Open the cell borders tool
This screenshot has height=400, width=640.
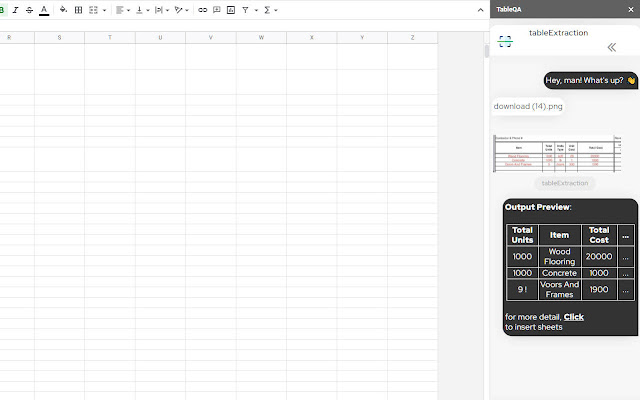tap(78, 10)
